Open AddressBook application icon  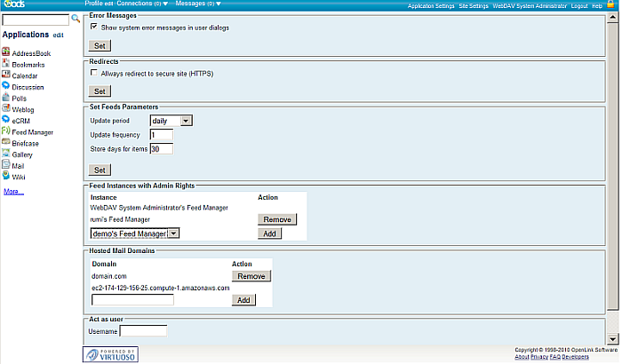click(x=6, y=53)
